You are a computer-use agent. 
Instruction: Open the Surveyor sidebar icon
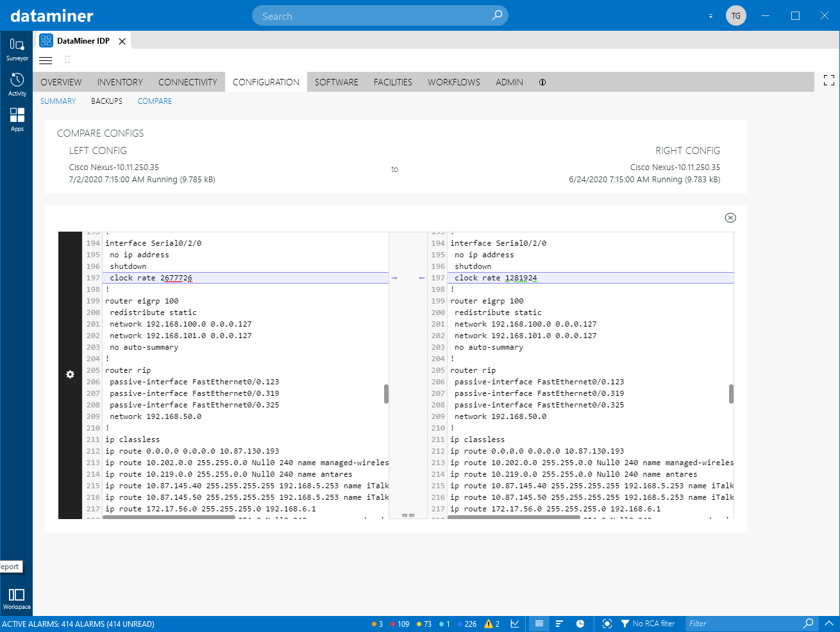pyautogui.click(x=17, y=49)
